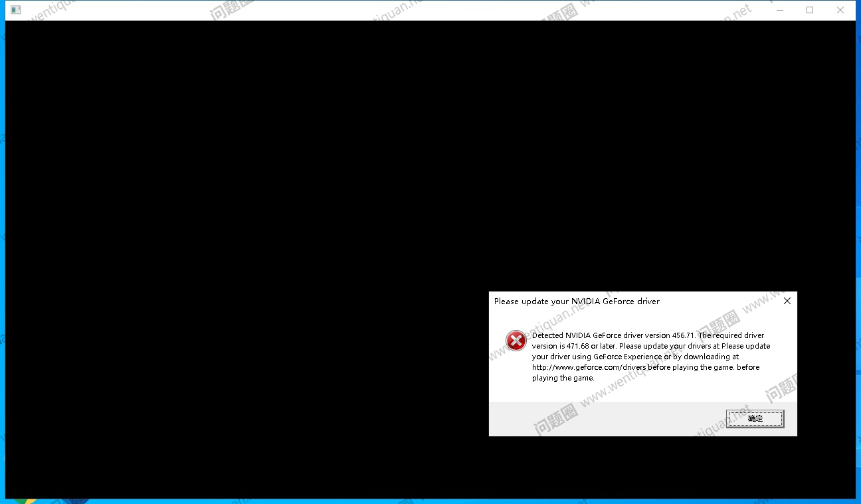The image size is (861, 504).
Task: Click the 确定 button in the dialog
Action: coord(755,418)
